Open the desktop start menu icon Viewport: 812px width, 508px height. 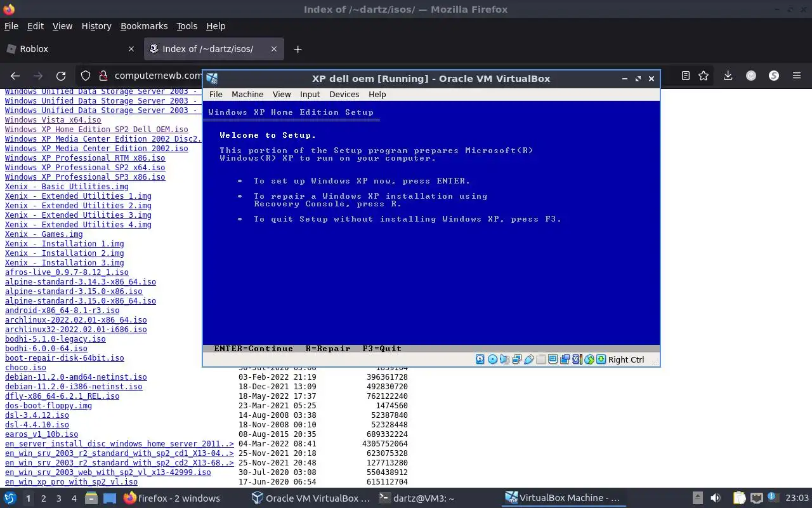point(10,498)
